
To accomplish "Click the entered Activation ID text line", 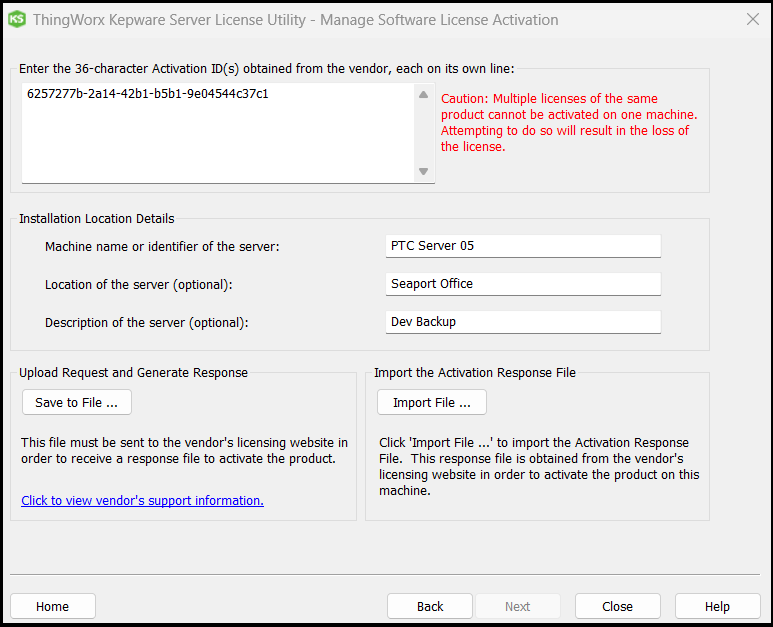I will 147,94.
